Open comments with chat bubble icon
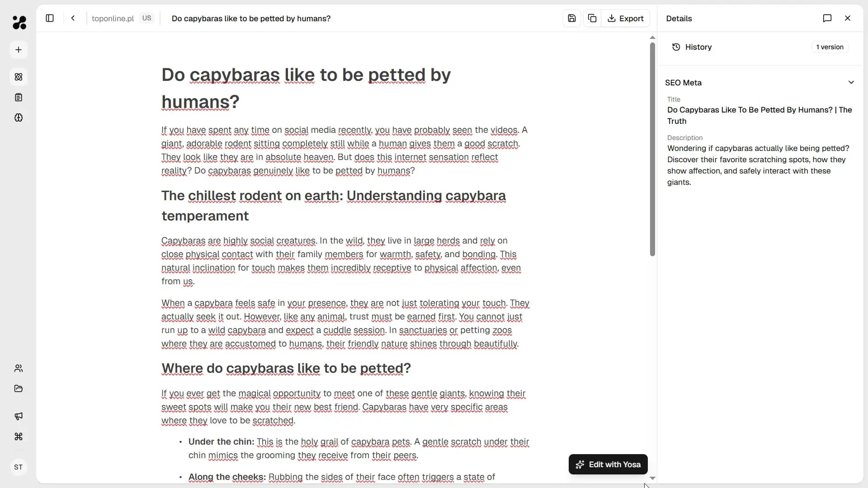The image size is (868, 488). pyautogui.click(x=828, y=18)
